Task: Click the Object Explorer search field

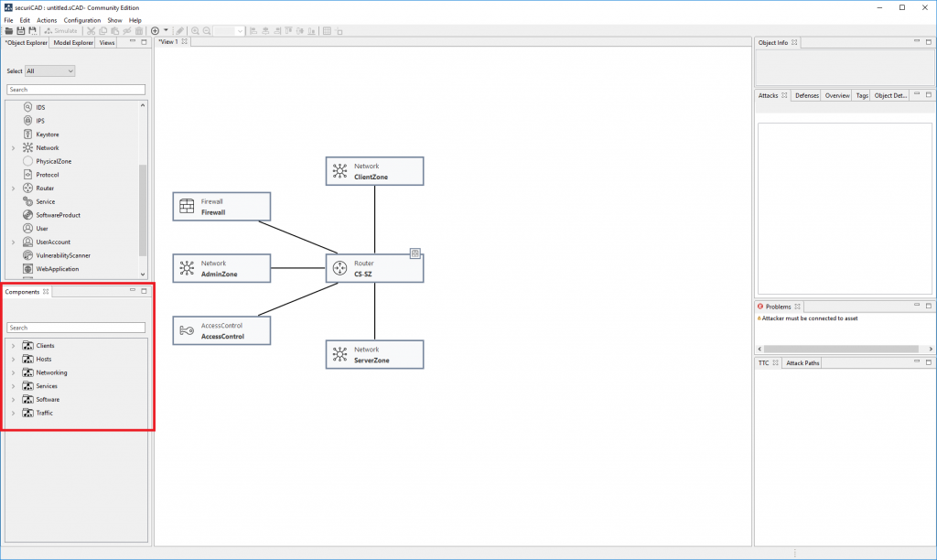Action: click(x=76, y=90)
